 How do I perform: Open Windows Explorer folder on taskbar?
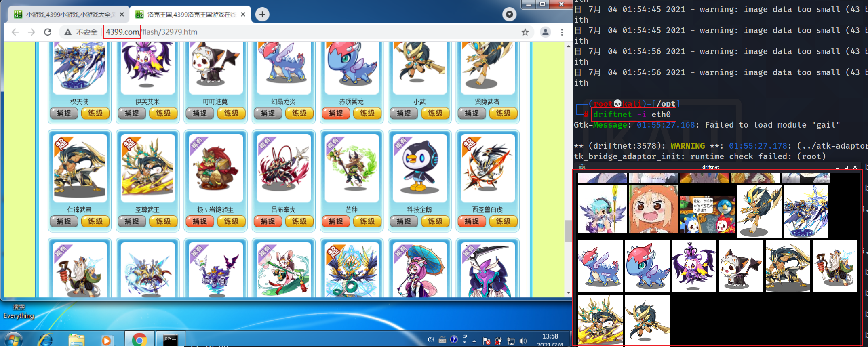(76, 340)
